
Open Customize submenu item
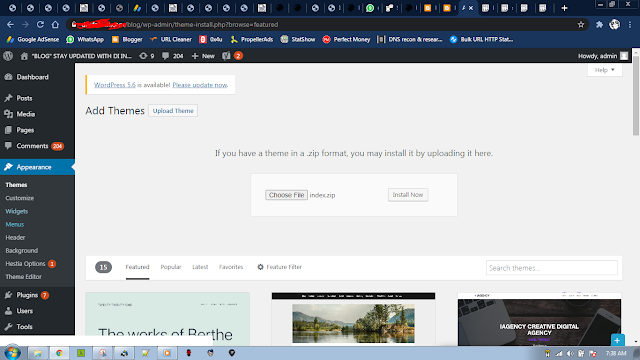point(20,198)
